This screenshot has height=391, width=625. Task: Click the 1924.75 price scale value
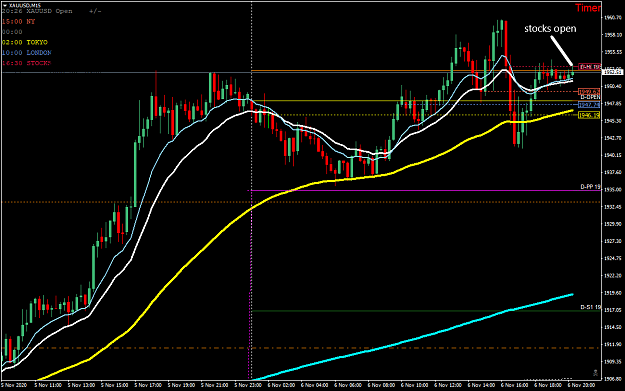613,258
